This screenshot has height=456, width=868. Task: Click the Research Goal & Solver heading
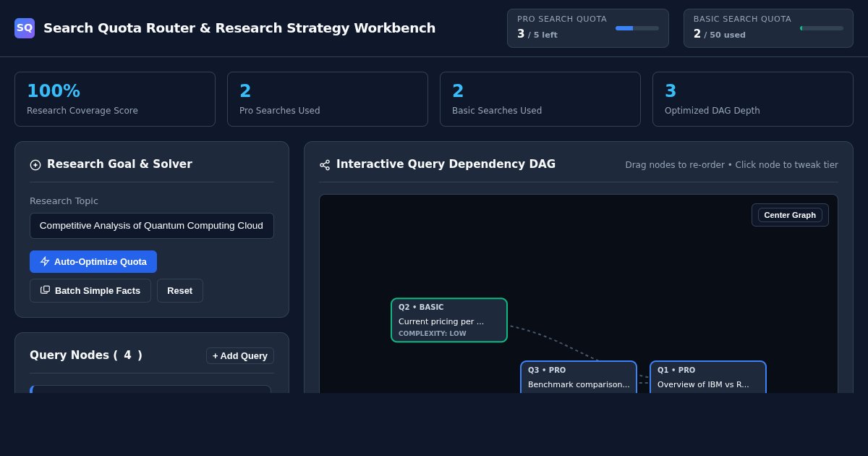[119, 164]
